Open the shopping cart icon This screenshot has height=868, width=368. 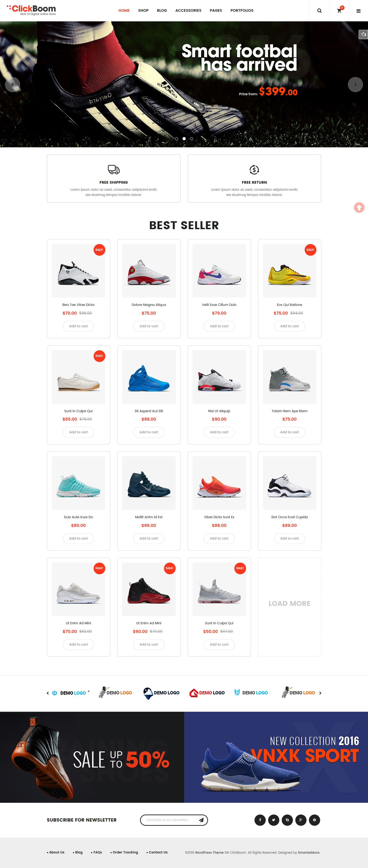(x=339, y=11)
